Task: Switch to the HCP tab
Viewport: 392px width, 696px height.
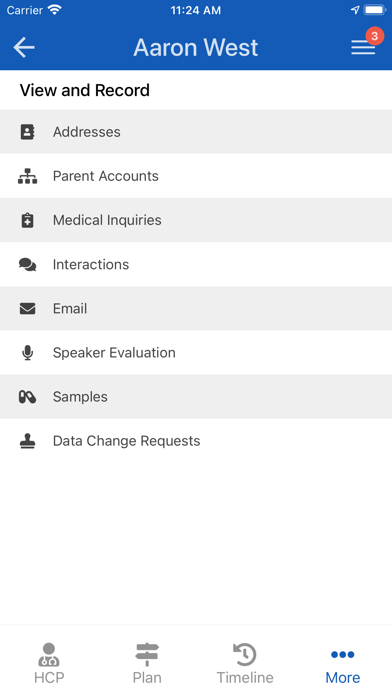Action: click(x=49, y=663)
